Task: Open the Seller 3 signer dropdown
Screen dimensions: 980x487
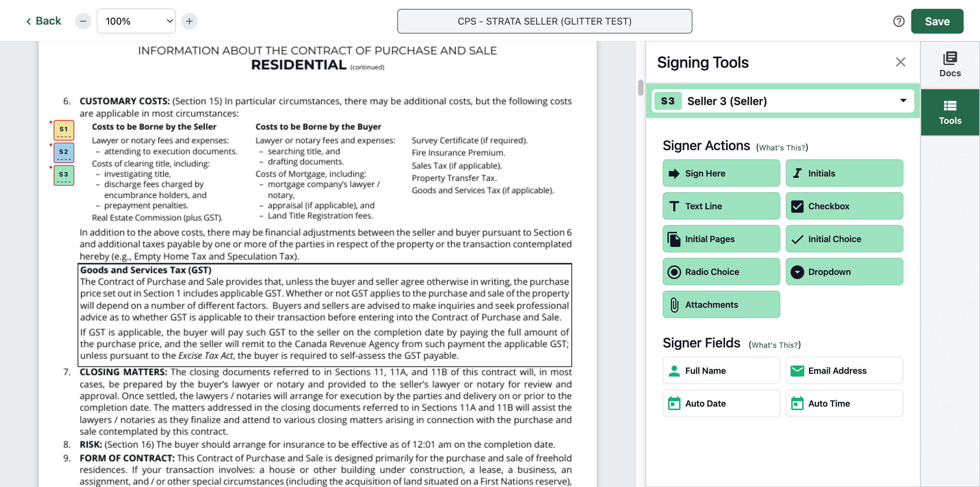Action: [x=783, y=101]
